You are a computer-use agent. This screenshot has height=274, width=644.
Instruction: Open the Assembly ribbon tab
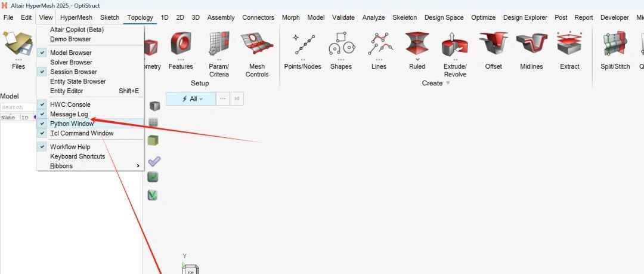(x=221, y=18)
